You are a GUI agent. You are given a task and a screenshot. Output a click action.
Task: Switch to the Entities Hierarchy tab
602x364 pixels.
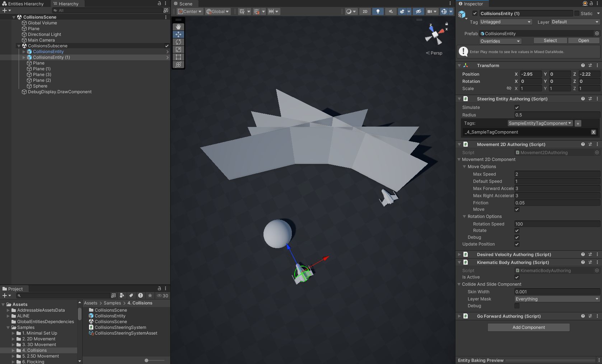23,4
